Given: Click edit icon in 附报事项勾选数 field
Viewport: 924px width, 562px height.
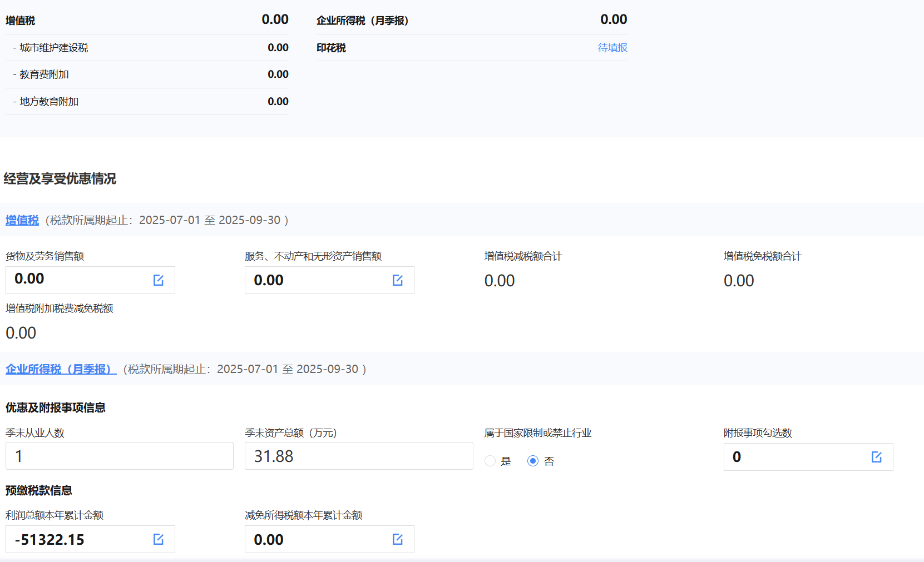Looking at the screenshot, I should pos(877,457).
